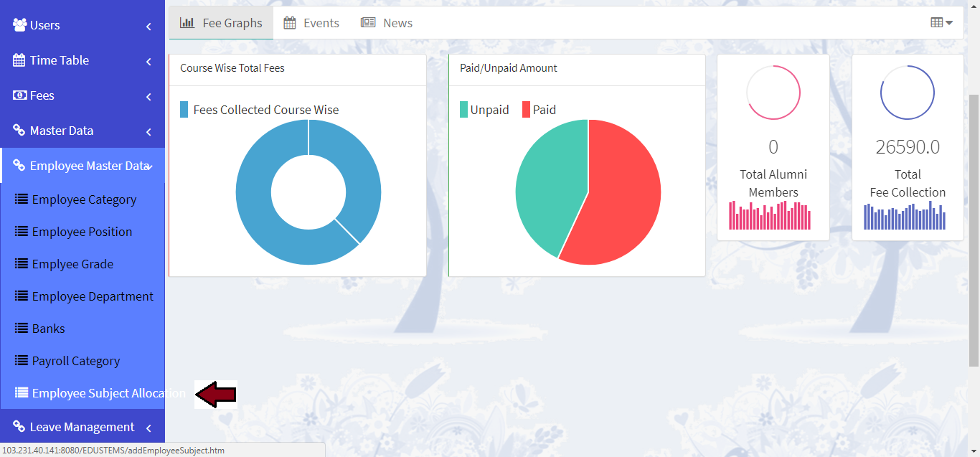Switch to the Events tab

[x=311, y=23]
